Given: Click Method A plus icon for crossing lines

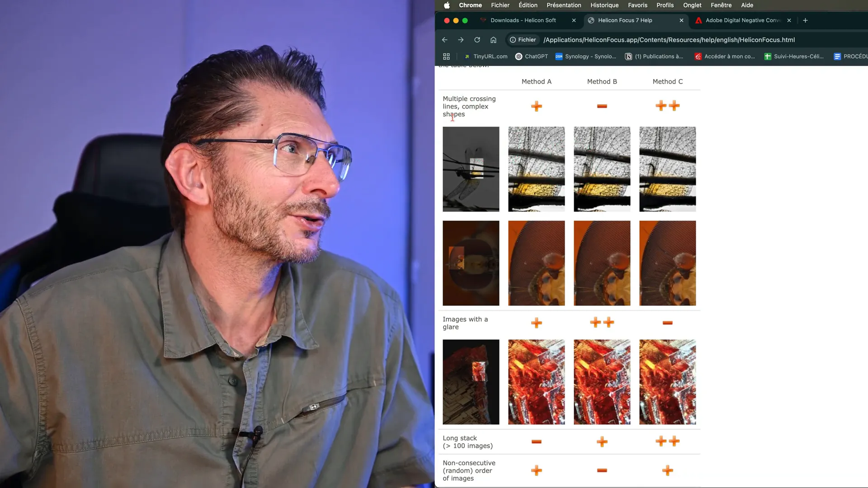Looking at the screenshot, I should (536, 106).
